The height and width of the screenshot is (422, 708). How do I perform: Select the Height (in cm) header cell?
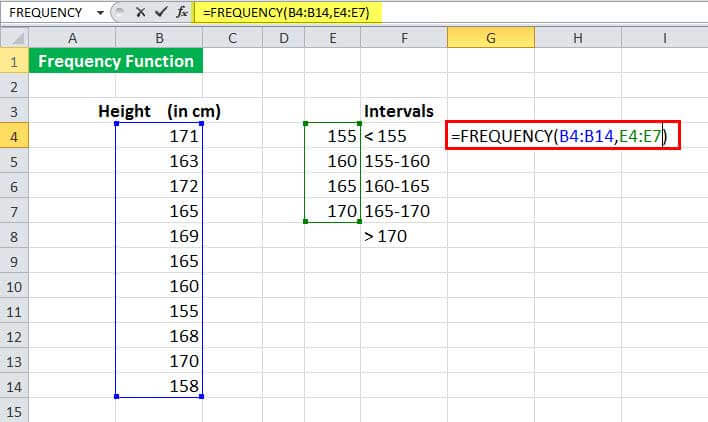(x=159, y=110)
